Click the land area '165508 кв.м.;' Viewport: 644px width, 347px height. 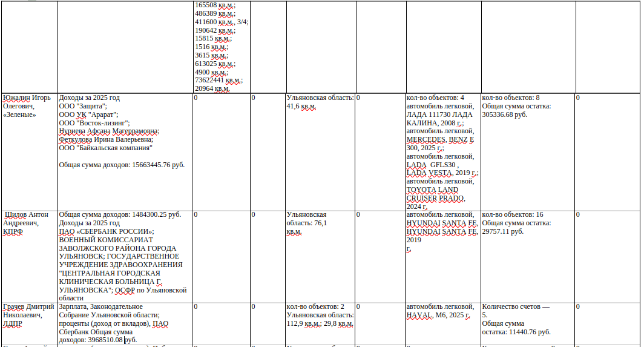click(x=215, y=5)
